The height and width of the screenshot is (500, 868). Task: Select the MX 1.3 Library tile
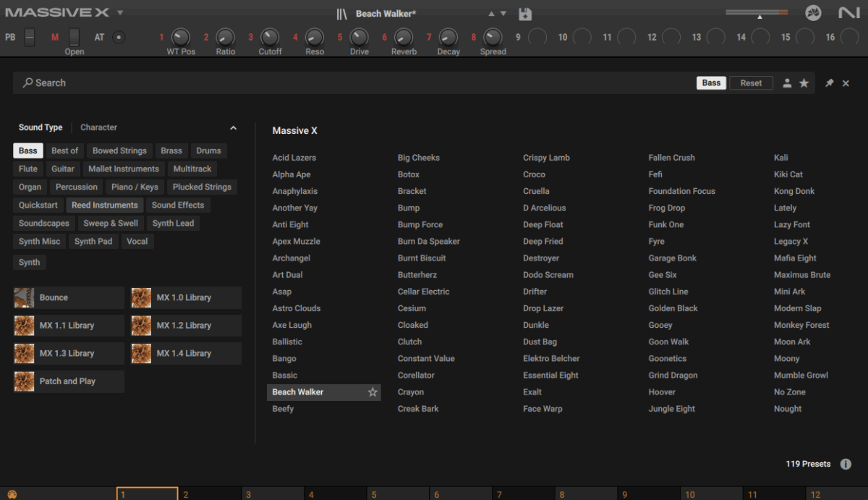click(69, 354)
